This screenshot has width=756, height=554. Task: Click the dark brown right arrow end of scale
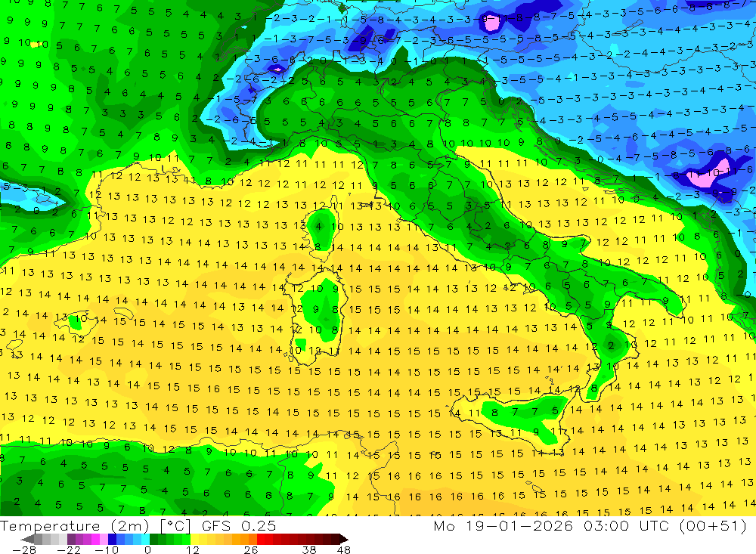pos(344,540)
